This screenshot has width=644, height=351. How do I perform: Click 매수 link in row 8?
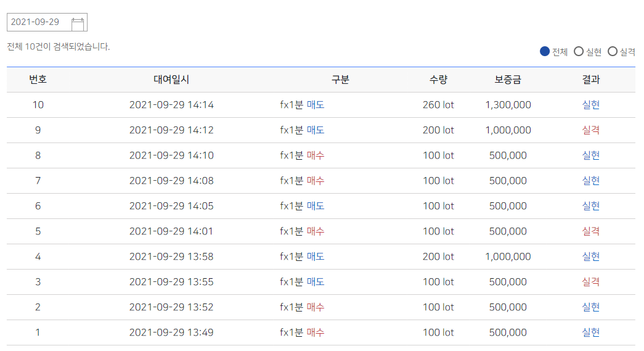pos(316,155)
